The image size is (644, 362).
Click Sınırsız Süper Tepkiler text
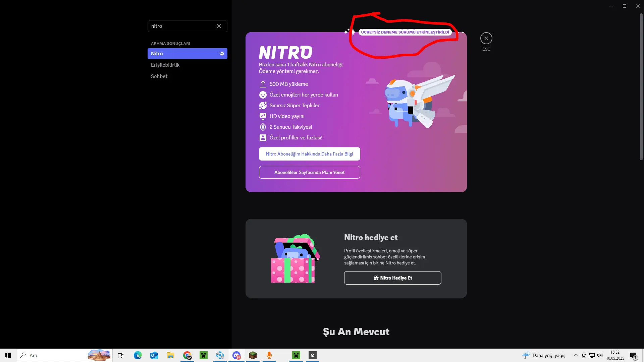pyautogui.click(x=294, y=106)
